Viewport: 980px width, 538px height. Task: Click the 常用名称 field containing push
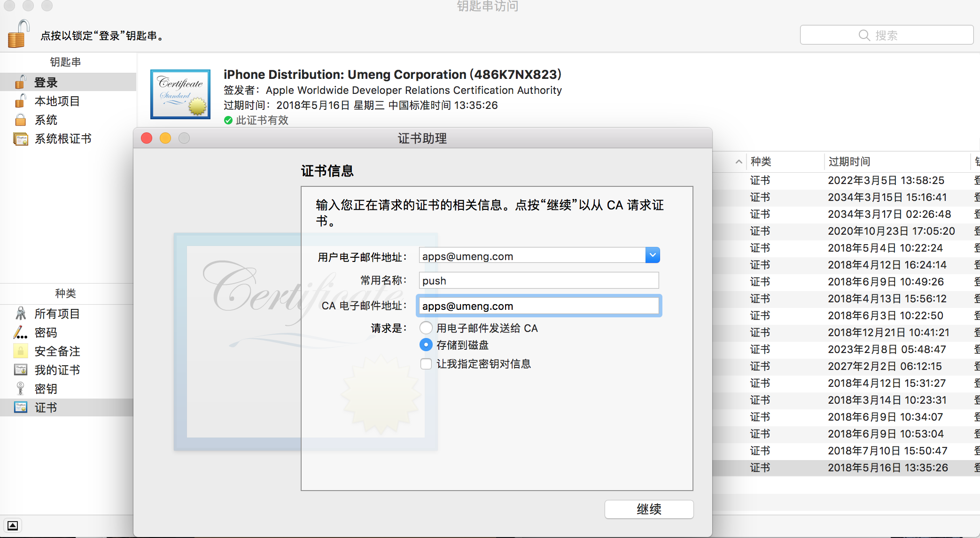click(x=539, y=280)
